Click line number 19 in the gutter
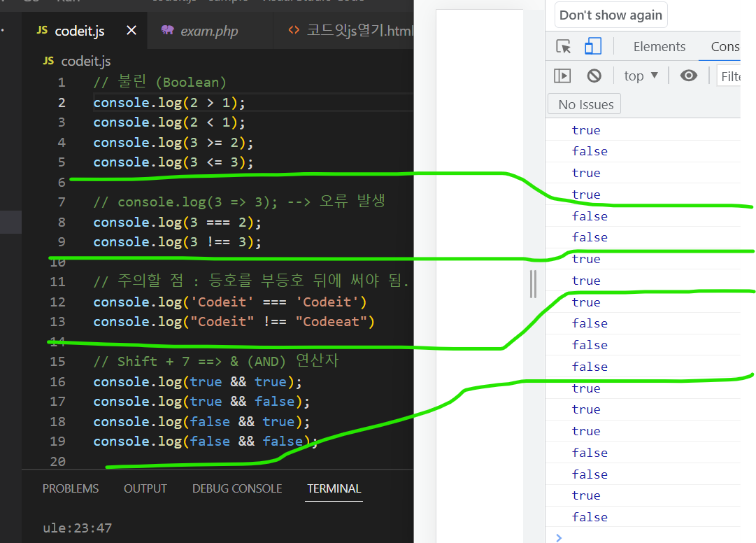The width and height of the screenshot is (756, 543). 57,442
